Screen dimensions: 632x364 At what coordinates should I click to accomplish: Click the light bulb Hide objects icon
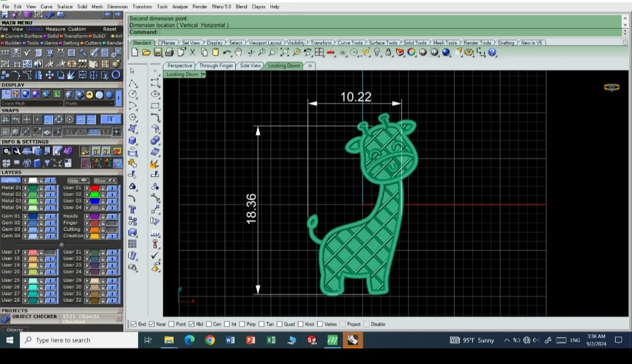pyautogui.click(x=377, y=53)
